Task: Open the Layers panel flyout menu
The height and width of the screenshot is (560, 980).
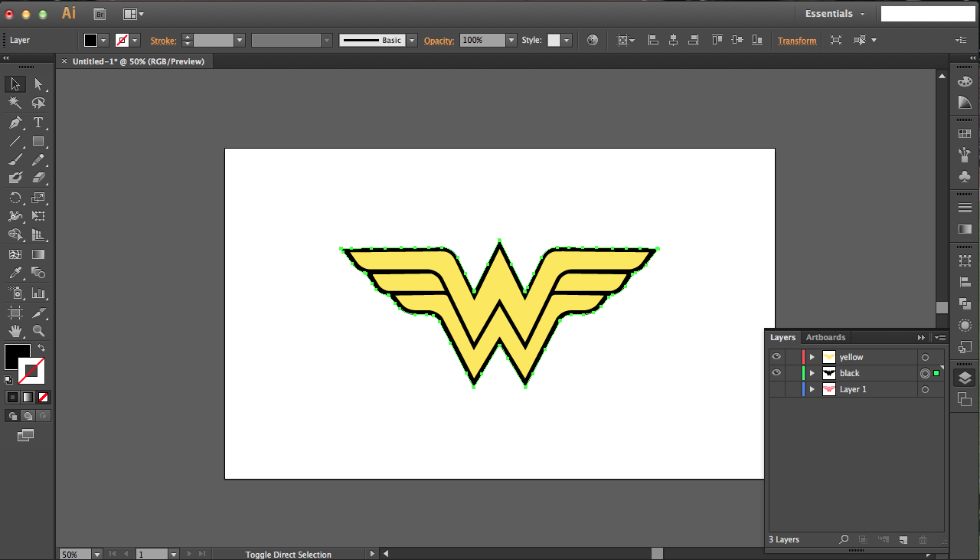Action: (939, 337)
